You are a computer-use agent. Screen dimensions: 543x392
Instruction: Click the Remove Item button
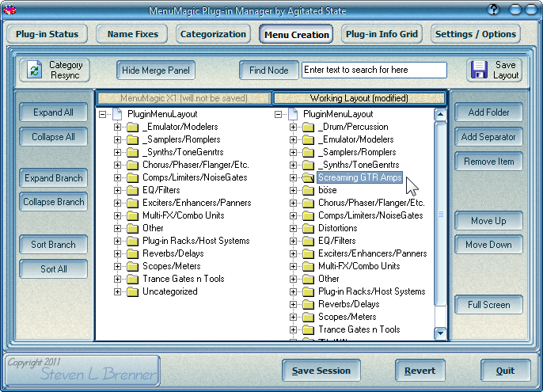pyautogui.click(x=488, y=162)
